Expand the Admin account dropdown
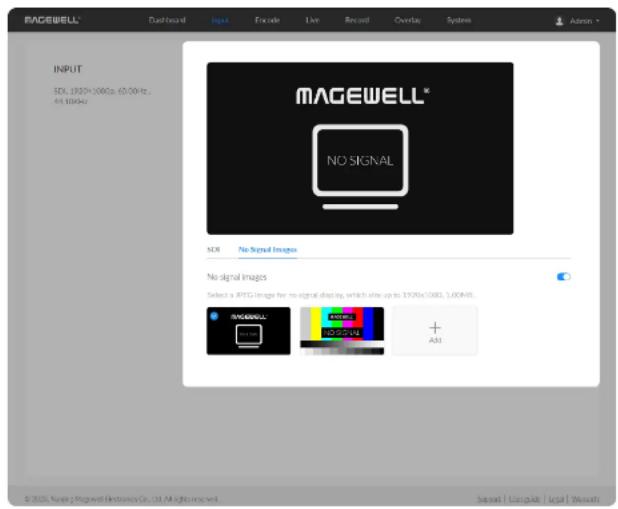The height and width of the screenshot is (509, 618). pyautogui.click(x=584, y=21)
